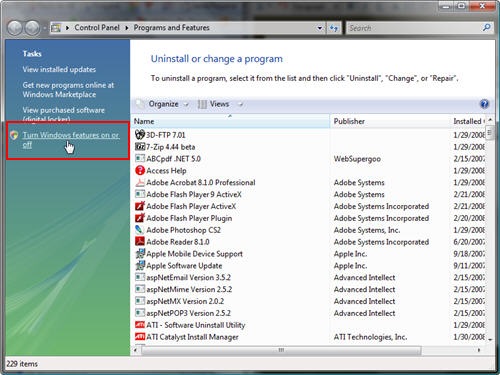500x375 pixels.
Task: Click the 7-Zip 4.44 beta icon
Action: point(140,147)
